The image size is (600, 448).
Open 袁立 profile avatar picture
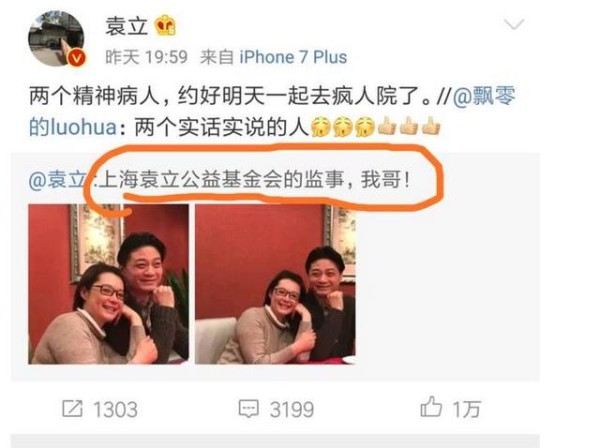click(56, 38)
